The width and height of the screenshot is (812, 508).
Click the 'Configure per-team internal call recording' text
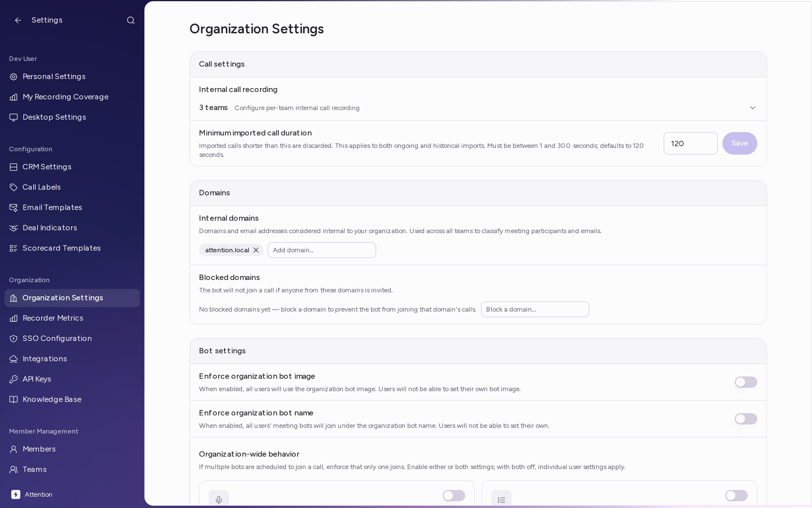pyautogui.click(x=297, y=108)
